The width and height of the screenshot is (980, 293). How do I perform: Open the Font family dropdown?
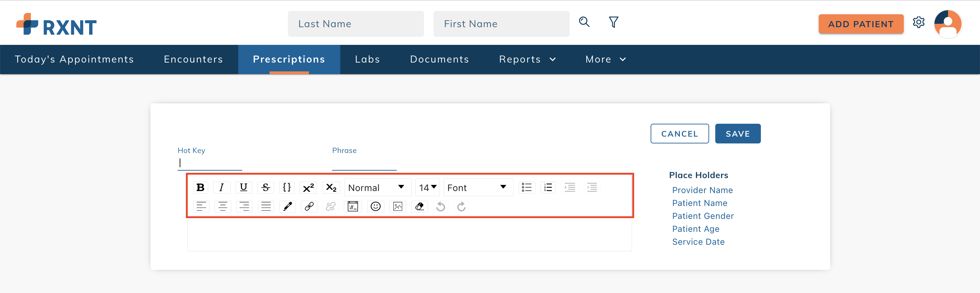(x=478, y=187)
